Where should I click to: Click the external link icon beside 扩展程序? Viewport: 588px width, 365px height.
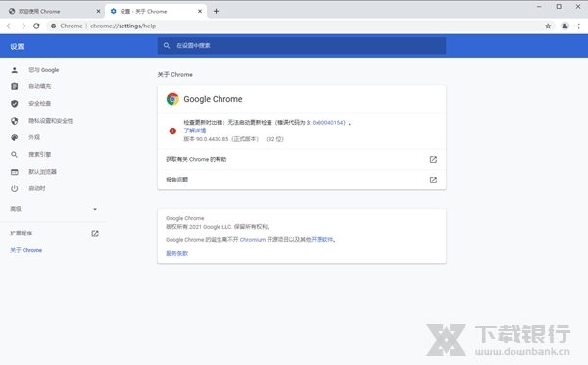[x=95, y=234]
